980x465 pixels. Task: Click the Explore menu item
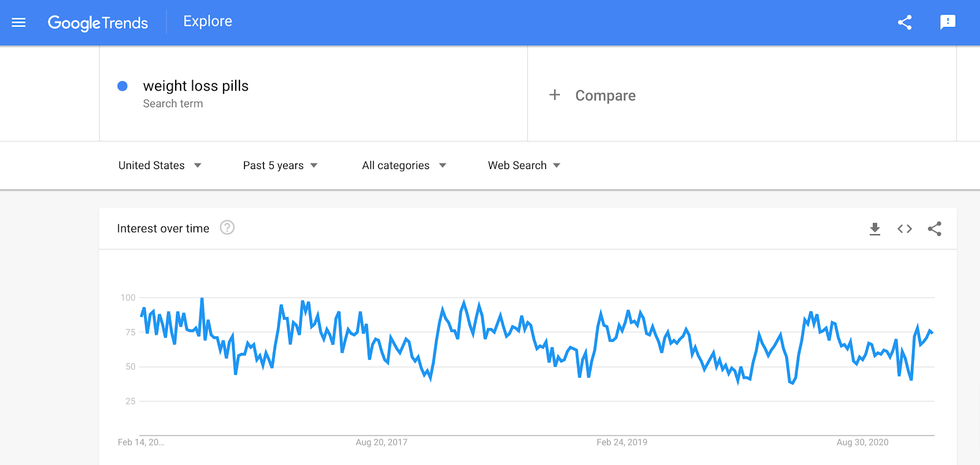tap(207, 21)
